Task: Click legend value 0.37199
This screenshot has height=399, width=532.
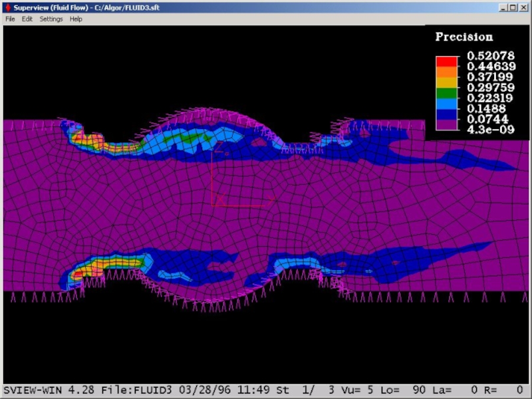Action: (x=491, y=76)
